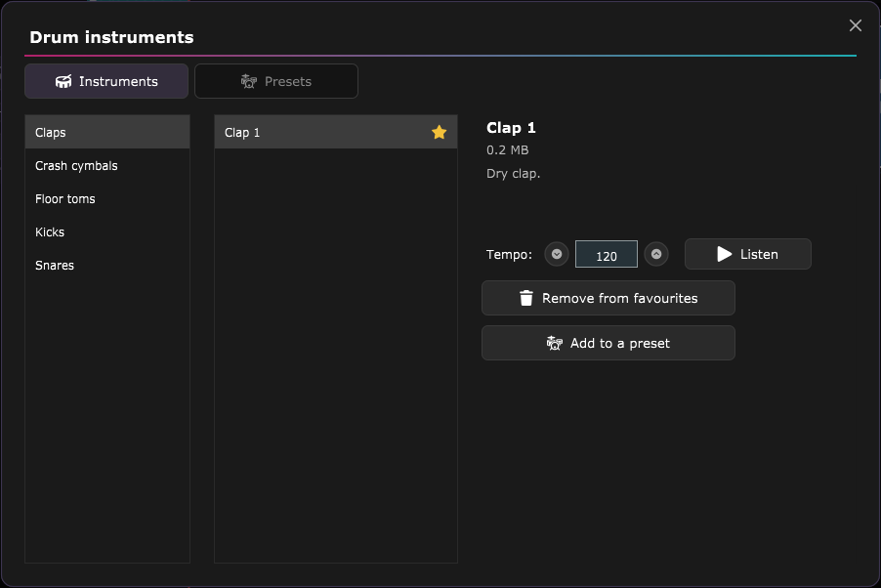Listen to the Clap 1 sample
This screenshot has height=588, width=881.
748,254
